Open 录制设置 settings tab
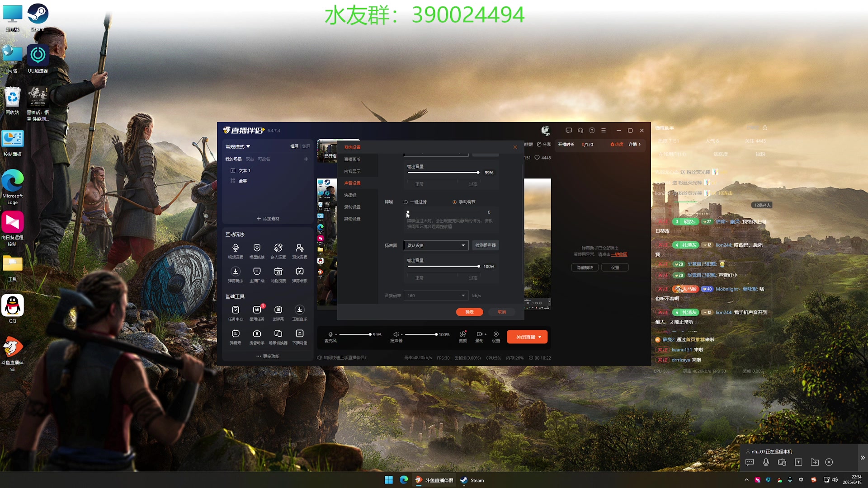 tap(352, 207)
